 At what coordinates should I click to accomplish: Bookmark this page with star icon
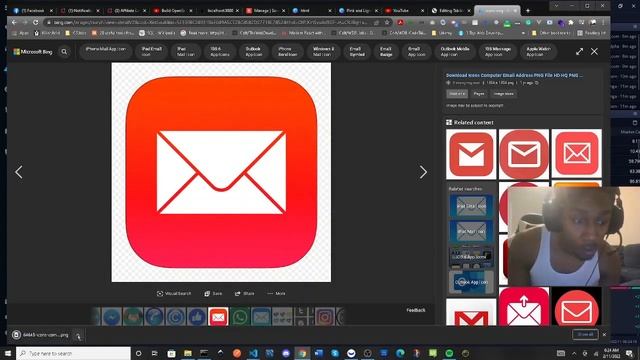tap(387, 22)
